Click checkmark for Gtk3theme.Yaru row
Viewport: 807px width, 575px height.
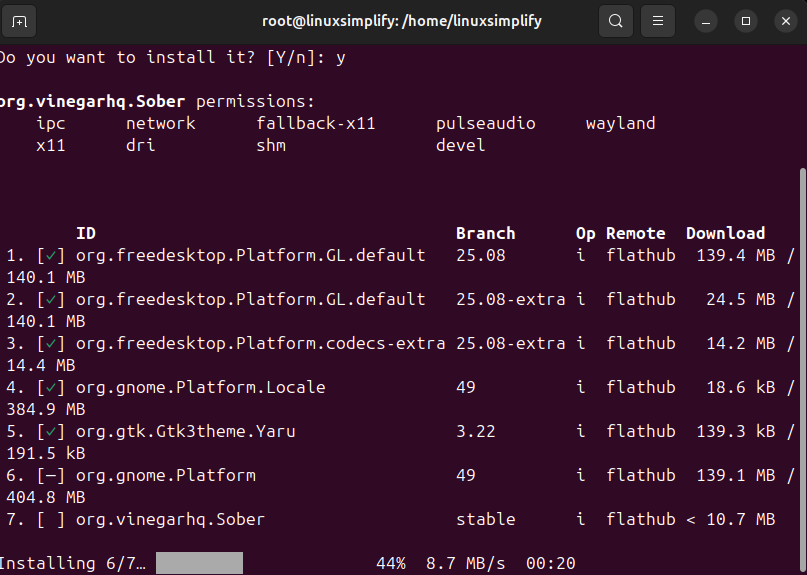50,431
